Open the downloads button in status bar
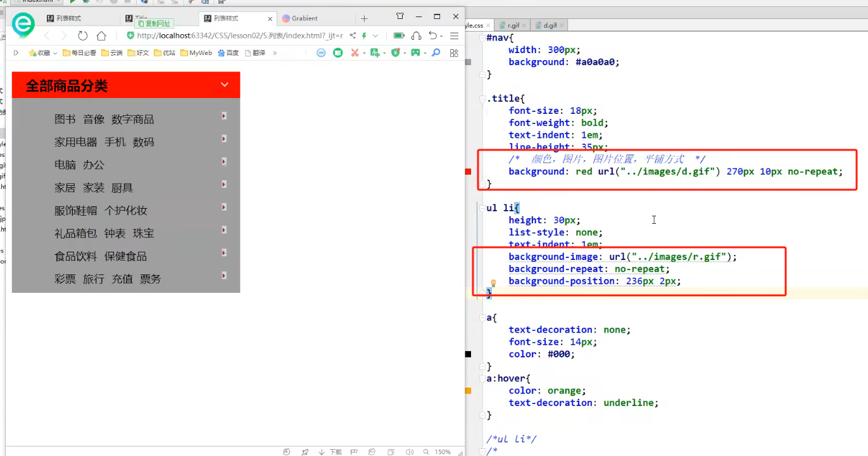868x456 pixels. click(330, 452)
